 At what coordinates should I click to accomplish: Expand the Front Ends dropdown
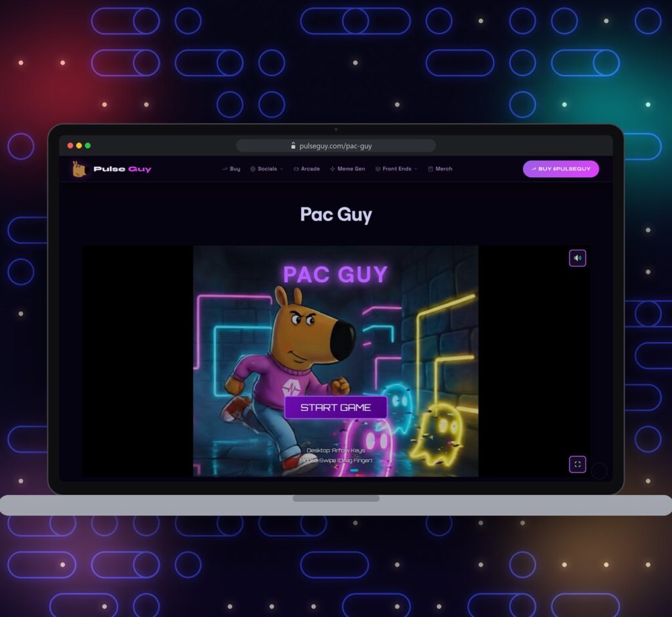[396, 169]
